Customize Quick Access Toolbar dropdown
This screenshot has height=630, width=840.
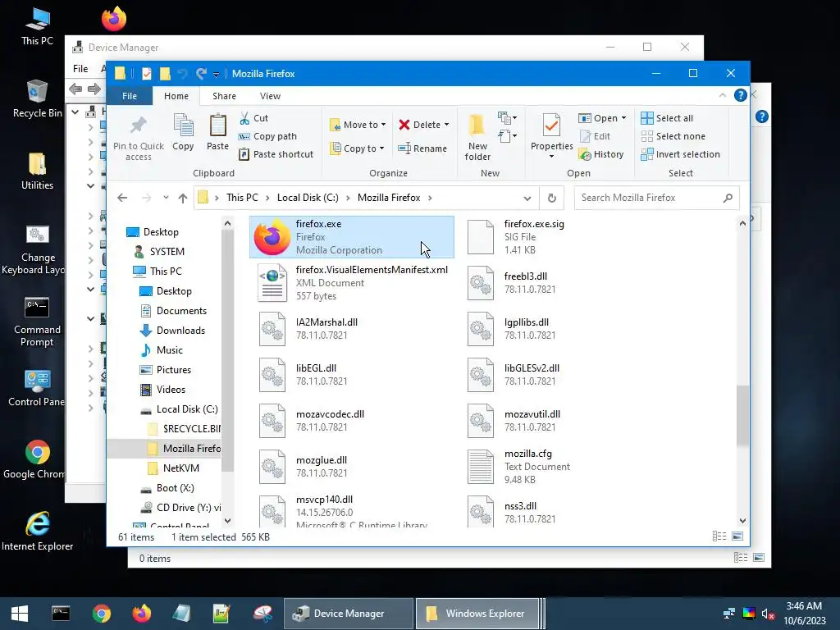point(216,75)
